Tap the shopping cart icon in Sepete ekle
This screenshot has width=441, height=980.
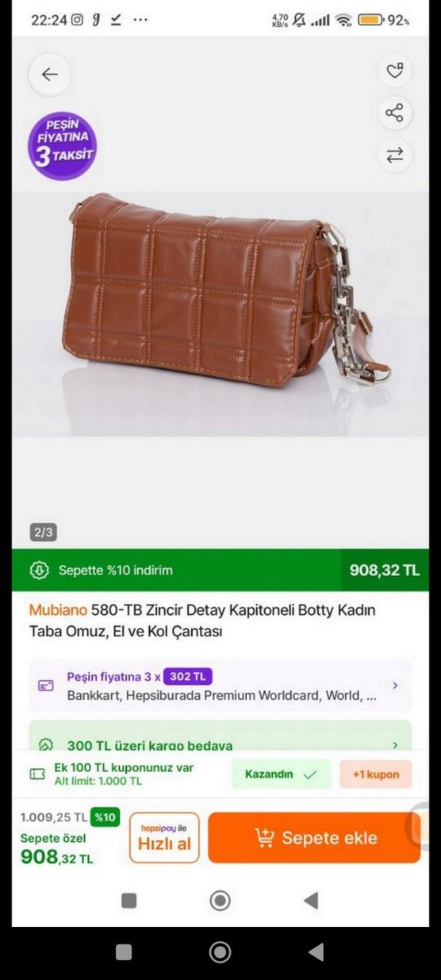(x=264, y=837)
